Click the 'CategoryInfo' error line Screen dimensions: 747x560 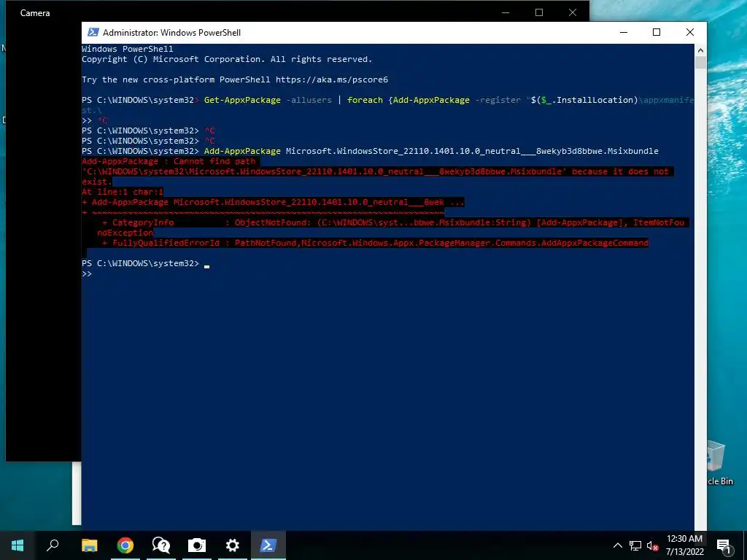click(x=393, y=222)
